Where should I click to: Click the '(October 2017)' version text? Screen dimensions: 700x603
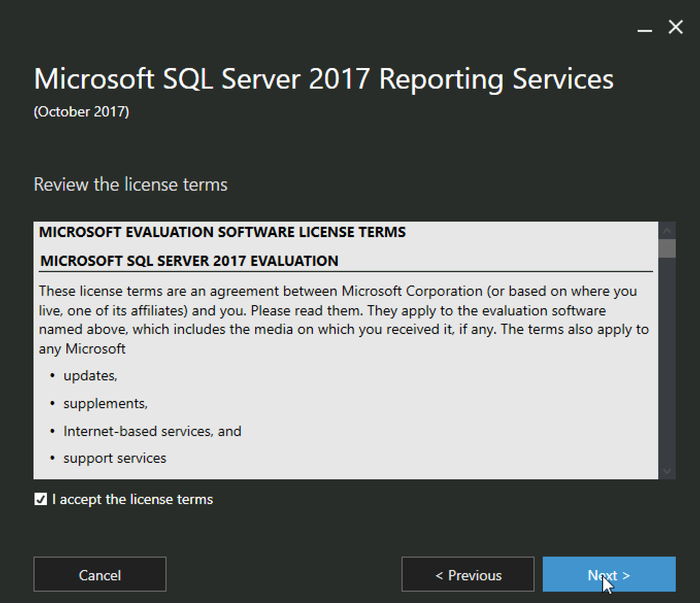click(81, 112)
